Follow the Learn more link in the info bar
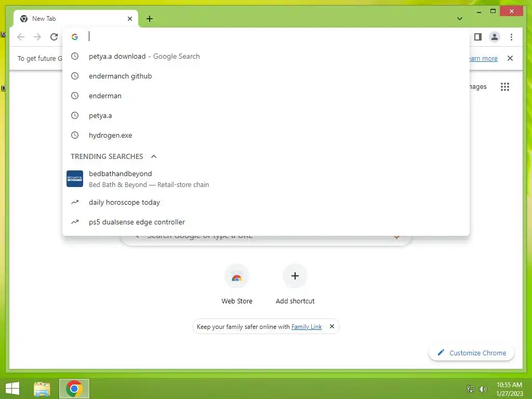Image resolution: width=532 pixels, height=399 pixels. (x=484, y=58)
